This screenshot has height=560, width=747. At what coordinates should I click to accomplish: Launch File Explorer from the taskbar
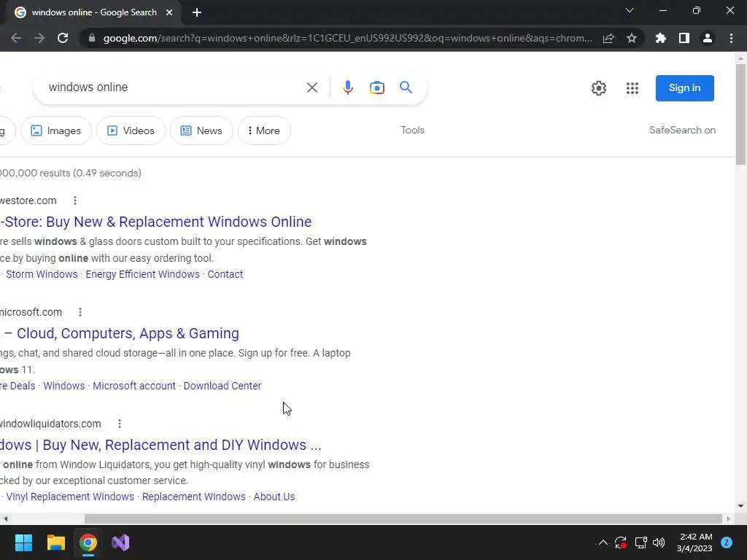[55, 542]
